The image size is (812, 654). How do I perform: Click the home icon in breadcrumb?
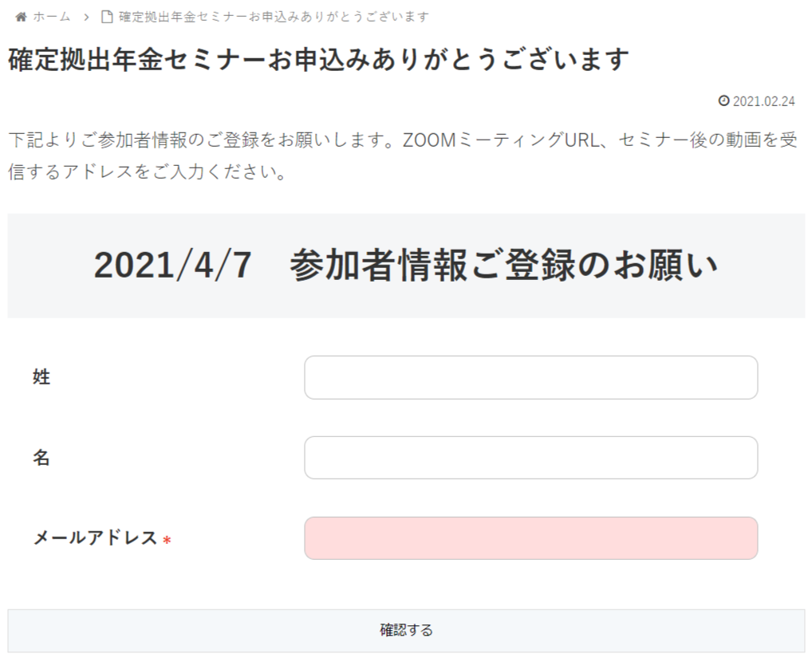tap(21, 17)
